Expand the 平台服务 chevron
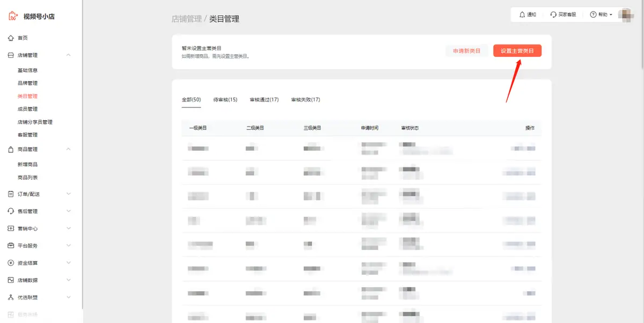644x323 pixels. pos(69,246)
